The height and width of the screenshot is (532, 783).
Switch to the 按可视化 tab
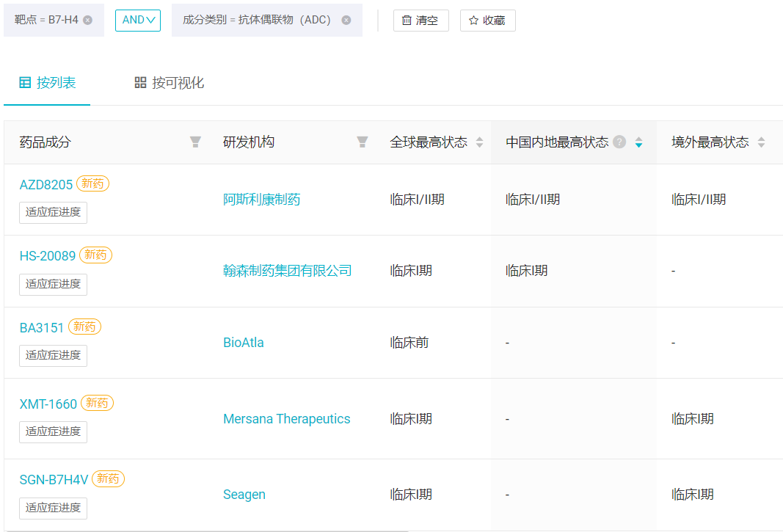pos(170,83)
